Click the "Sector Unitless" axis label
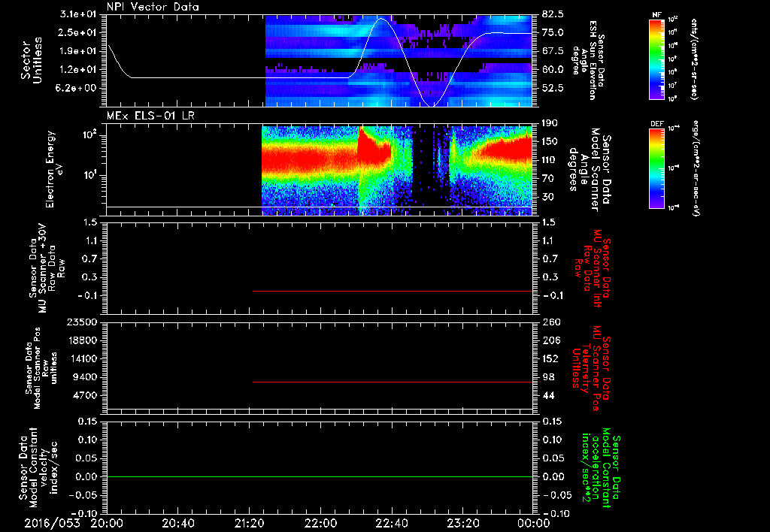Viewport: 770px width, 532px height. click(x=32, y=60)
